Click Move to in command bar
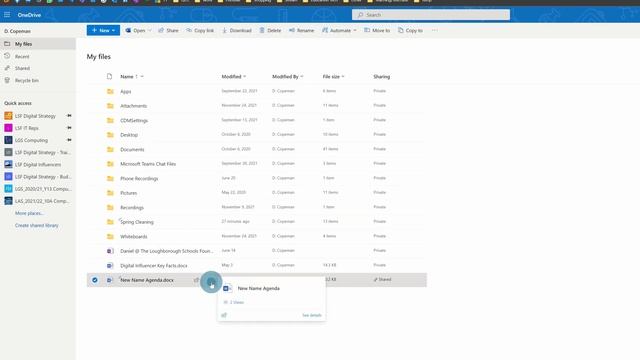 (377, 30)
